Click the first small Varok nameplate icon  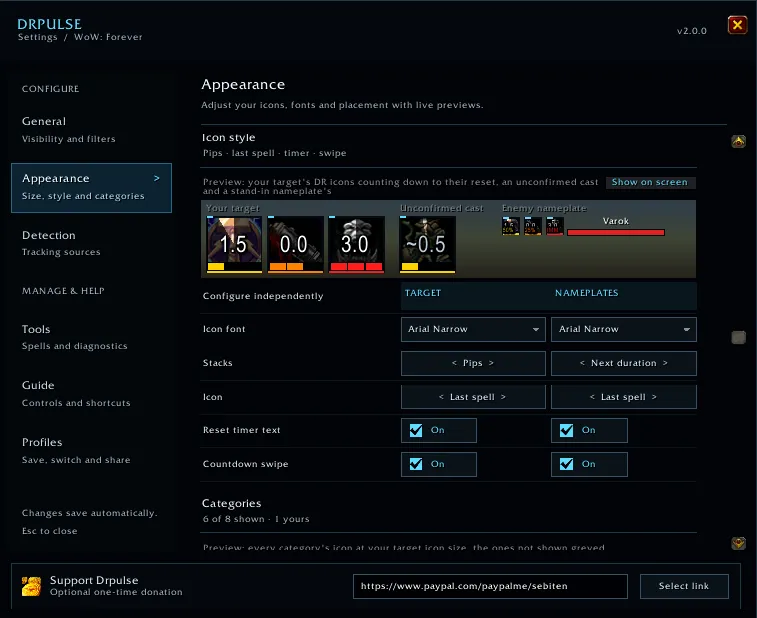[510, 226]
